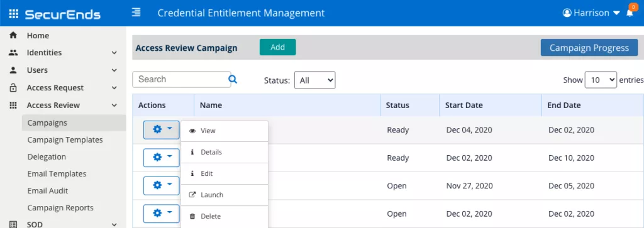Open the app grid launcher icon
Screen dimensions: 644x228
tap(14, 14)
